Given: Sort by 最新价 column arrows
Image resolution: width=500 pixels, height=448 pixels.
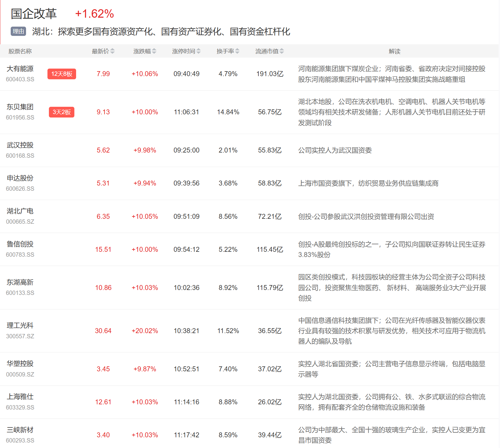Looking at the screenshot, I should (x=112, y=51).
